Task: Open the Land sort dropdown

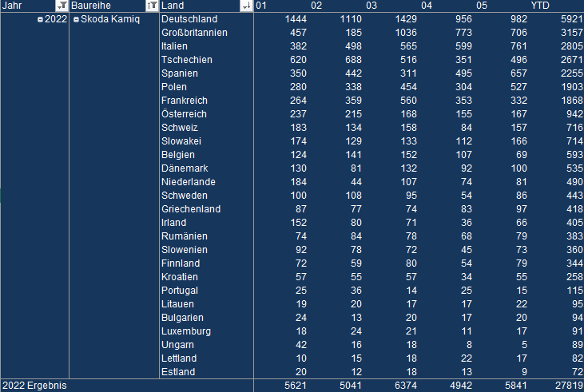Action: tap(246, 6)
